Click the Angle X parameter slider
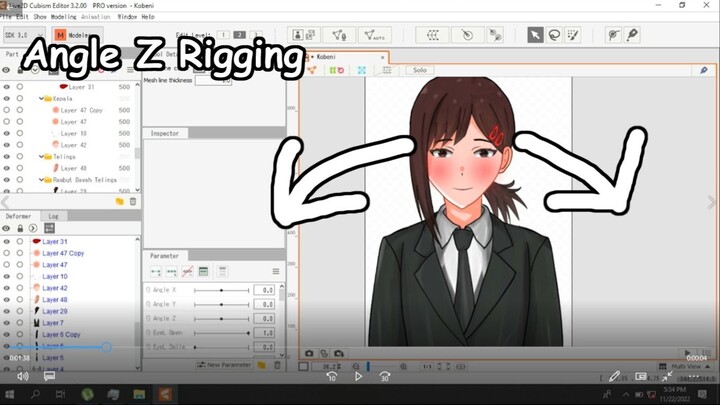 (x=221, y=290)
